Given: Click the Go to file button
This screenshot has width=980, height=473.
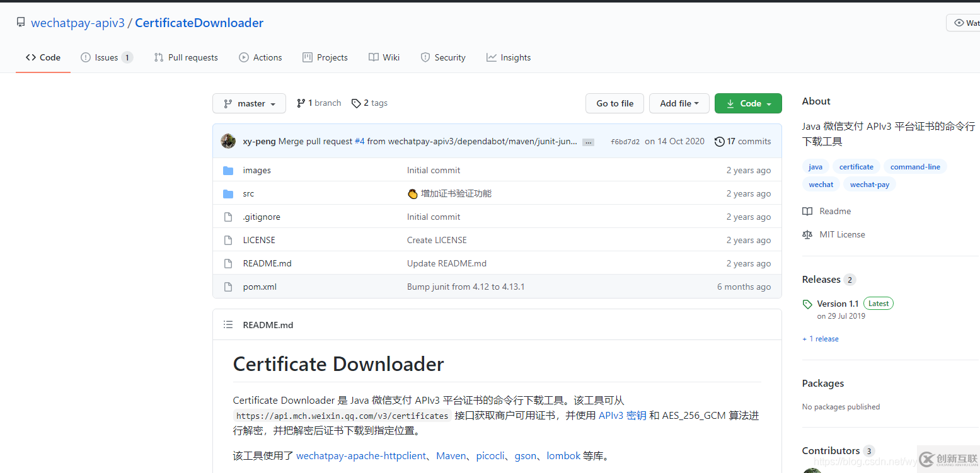Looking at the screenshot, I should (615, 103).
